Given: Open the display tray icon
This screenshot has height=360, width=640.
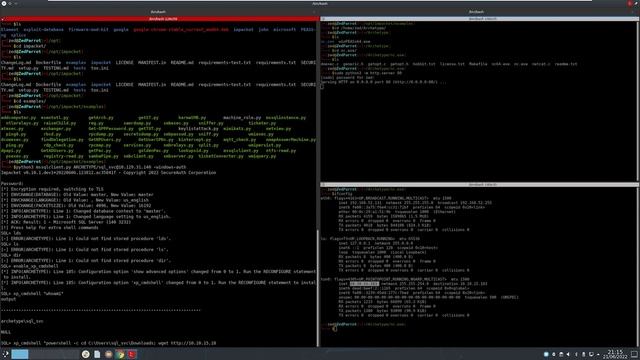Looking at the screenshot, I should (x=591, y=354).
